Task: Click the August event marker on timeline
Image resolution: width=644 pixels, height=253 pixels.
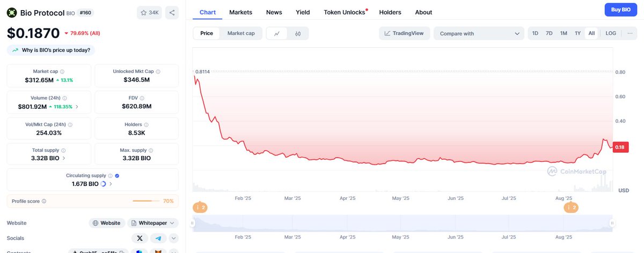Action: pos(571,207)
